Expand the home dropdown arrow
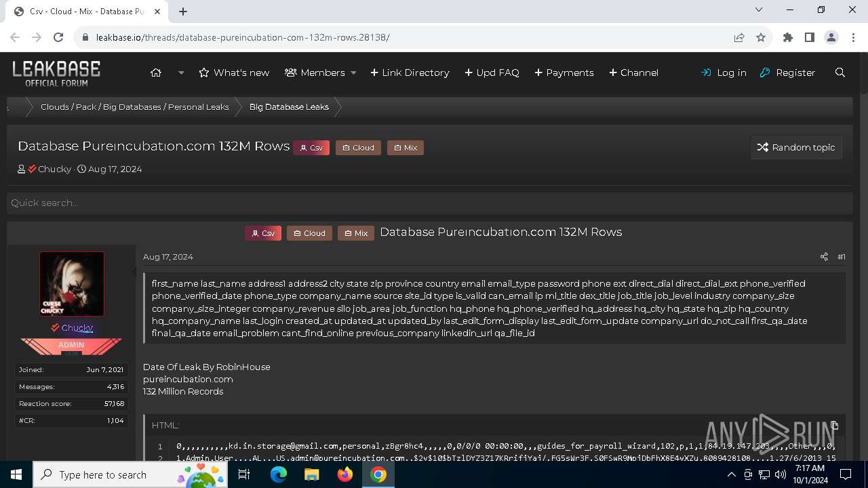Screen dimensions: 868x488 pos(181,73)
